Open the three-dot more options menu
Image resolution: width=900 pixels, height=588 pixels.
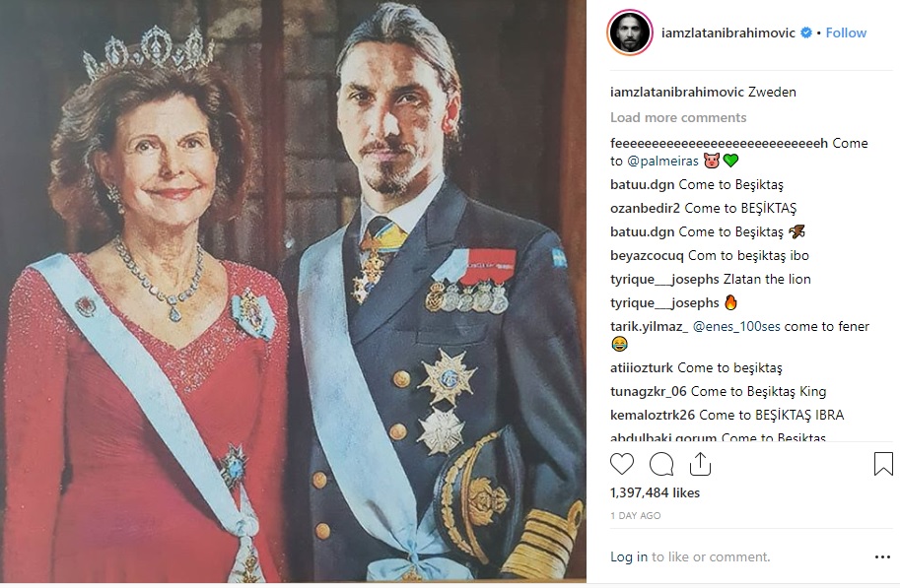click(882, 557)
